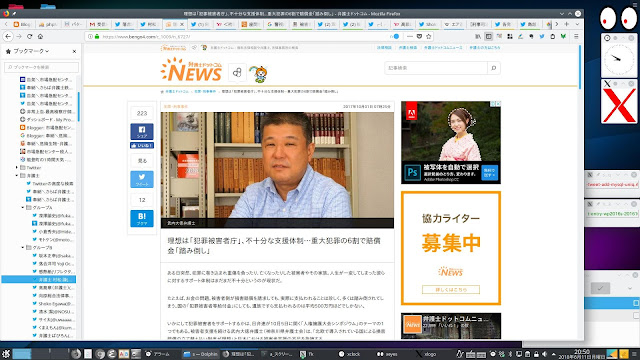Viewport: 640px width, 360px height.
Task: Switch to the Google tab
Action: pos(276,24)
